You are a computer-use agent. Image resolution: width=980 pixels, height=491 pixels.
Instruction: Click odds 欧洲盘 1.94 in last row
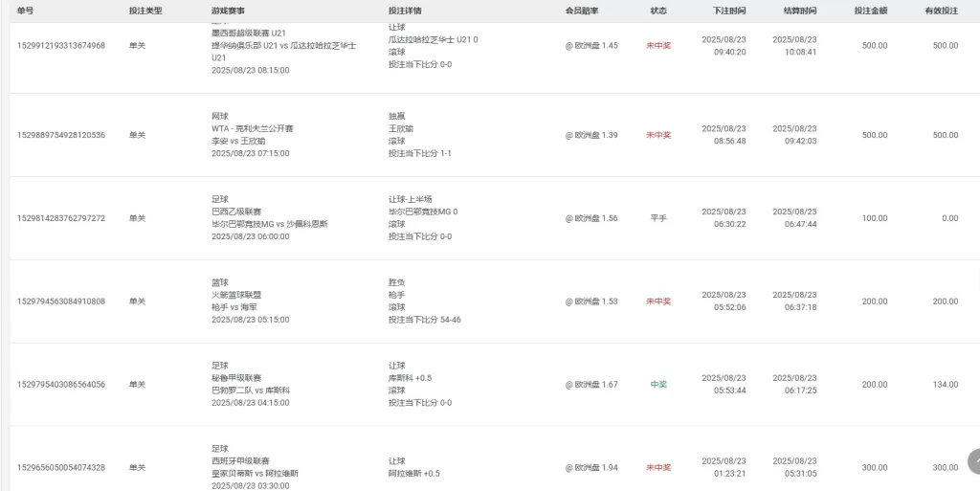point(591,468)
